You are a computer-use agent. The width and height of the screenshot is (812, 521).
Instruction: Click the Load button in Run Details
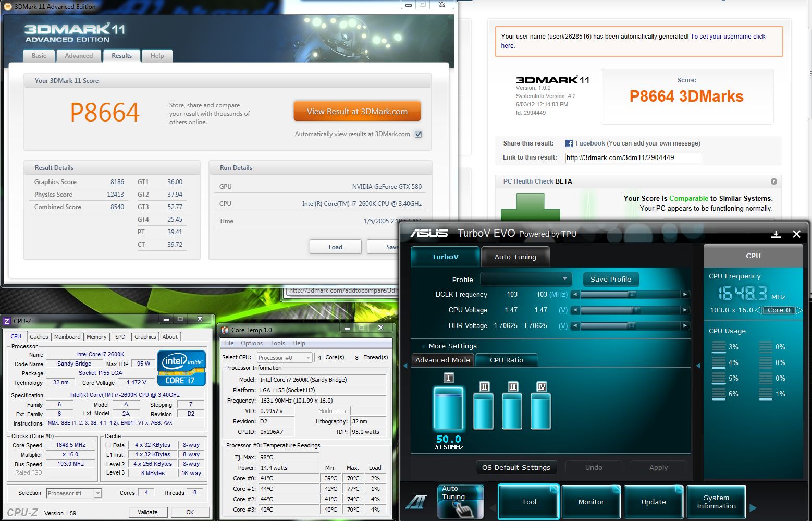(x=335, y=247)
